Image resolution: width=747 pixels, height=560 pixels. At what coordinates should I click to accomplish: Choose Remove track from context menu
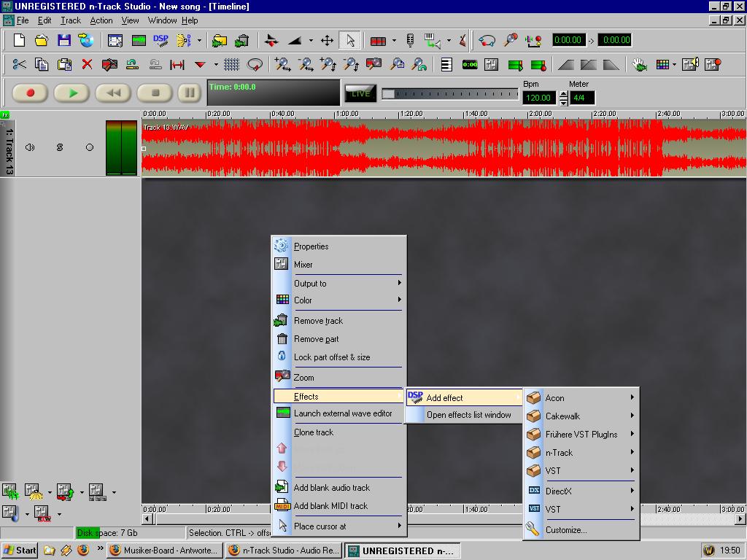pos(338,321)
